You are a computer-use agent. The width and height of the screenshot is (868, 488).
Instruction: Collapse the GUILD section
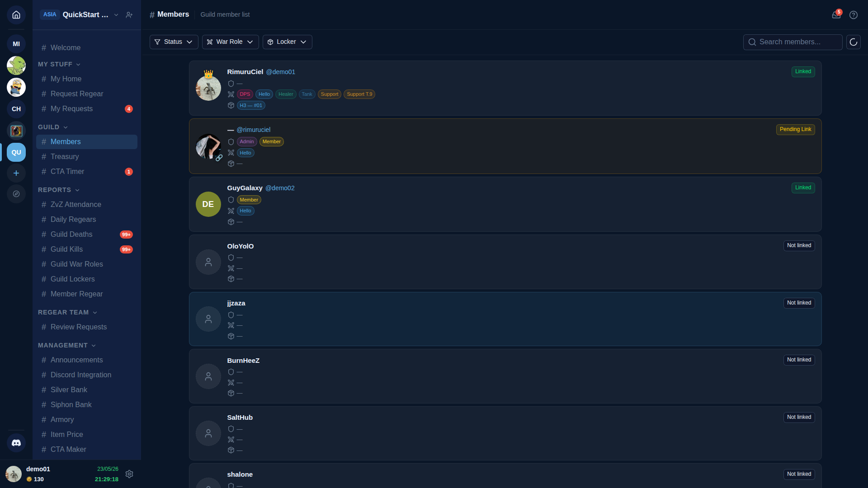(53, 127)
